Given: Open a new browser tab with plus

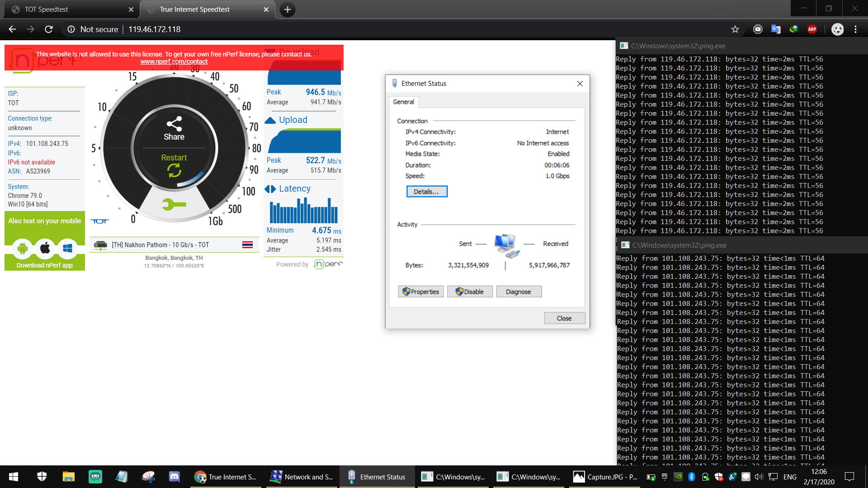Looking at the screenshot, I should [288, 9].
